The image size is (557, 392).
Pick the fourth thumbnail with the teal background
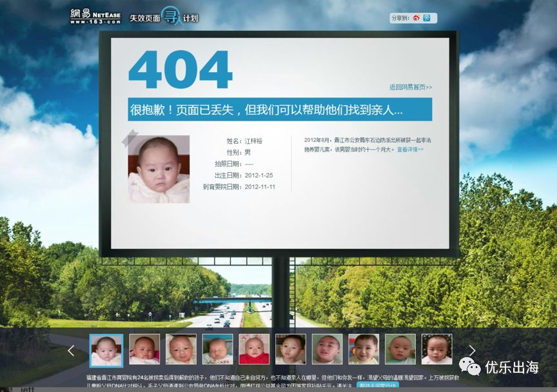[x=218, y=349]
